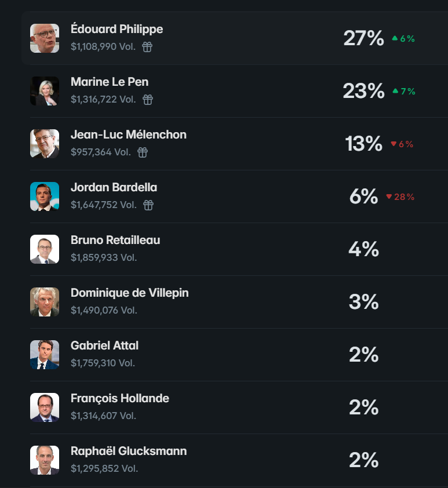Open François Hollande's market row name
The image size is (448, 488).
tap(120, 398)
